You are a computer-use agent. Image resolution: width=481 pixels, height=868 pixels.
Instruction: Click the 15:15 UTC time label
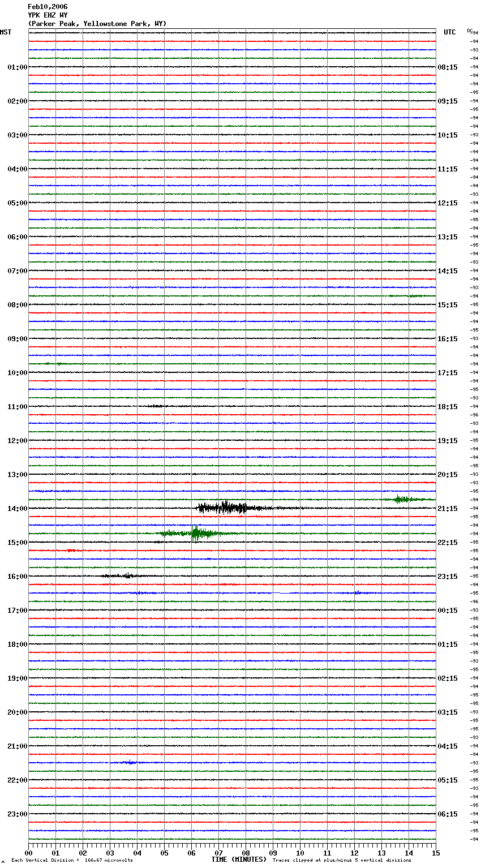448,305
